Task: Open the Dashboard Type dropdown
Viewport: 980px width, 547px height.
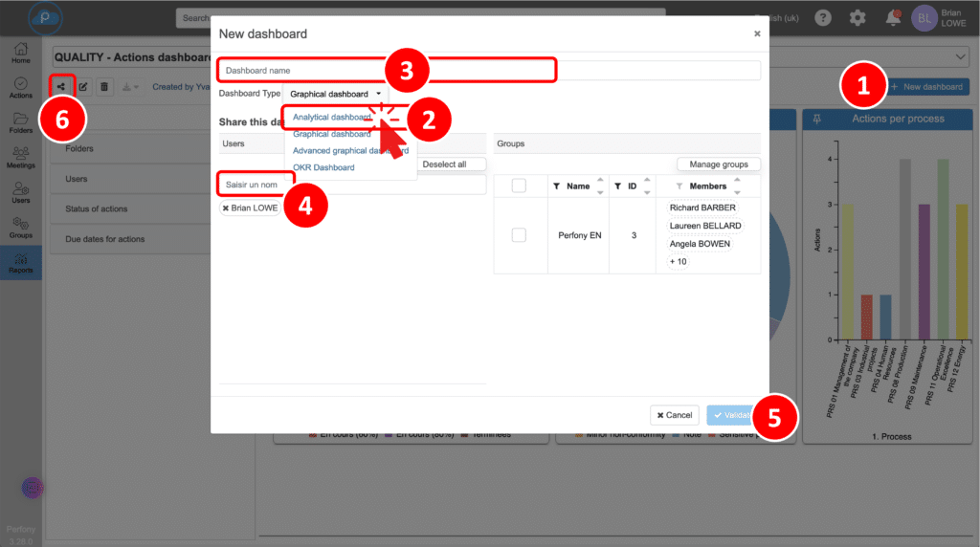Action: 335,94
